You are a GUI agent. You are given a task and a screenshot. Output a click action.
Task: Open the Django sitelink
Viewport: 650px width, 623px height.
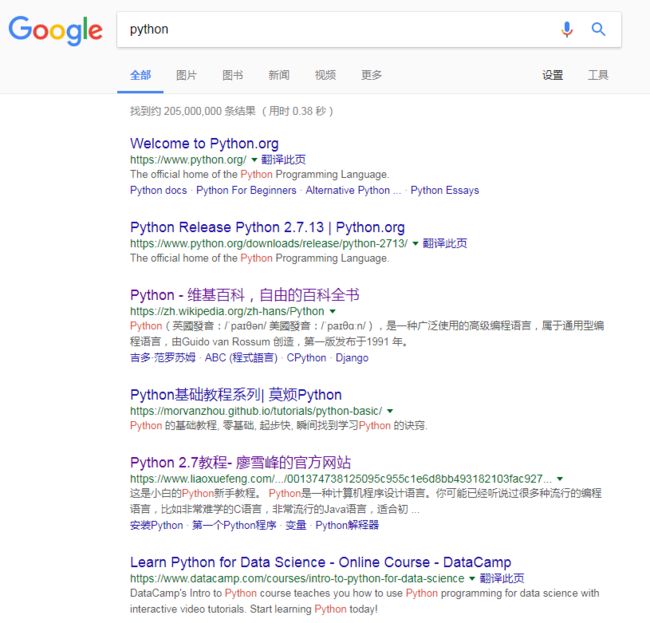click(x=352, y=358)
